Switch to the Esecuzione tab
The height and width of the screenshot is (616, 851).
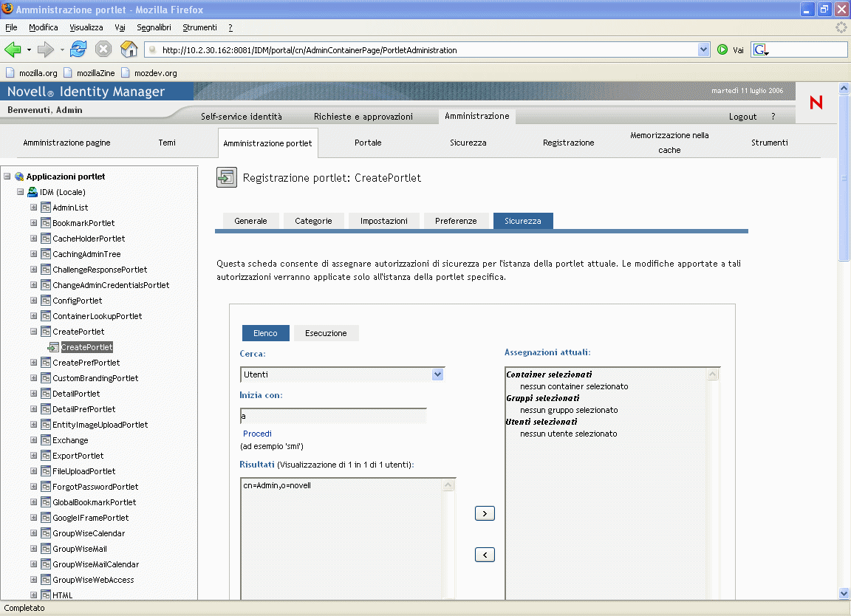click(326, 333)
